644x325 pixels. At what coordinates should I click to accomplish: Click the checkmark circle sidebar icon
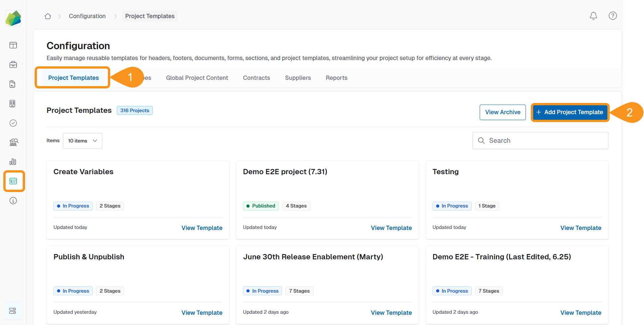[x=13, y=123]
